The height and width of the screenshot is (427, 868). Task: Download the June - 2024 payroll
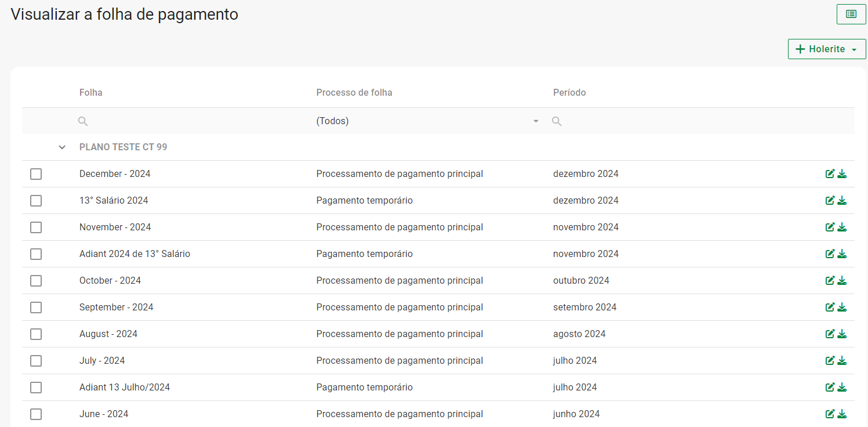tap(842, 414)
